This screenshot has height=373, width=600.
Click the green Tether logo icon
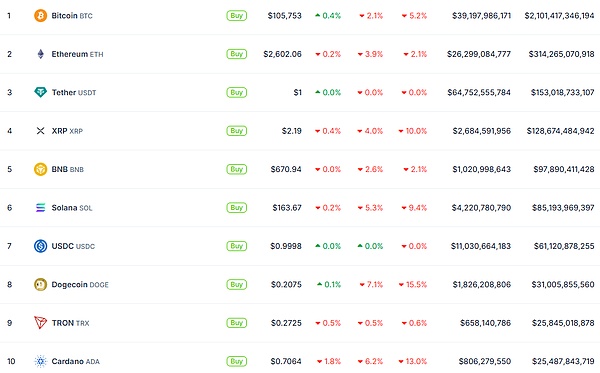pyautogui.click(x=41, y=92)
